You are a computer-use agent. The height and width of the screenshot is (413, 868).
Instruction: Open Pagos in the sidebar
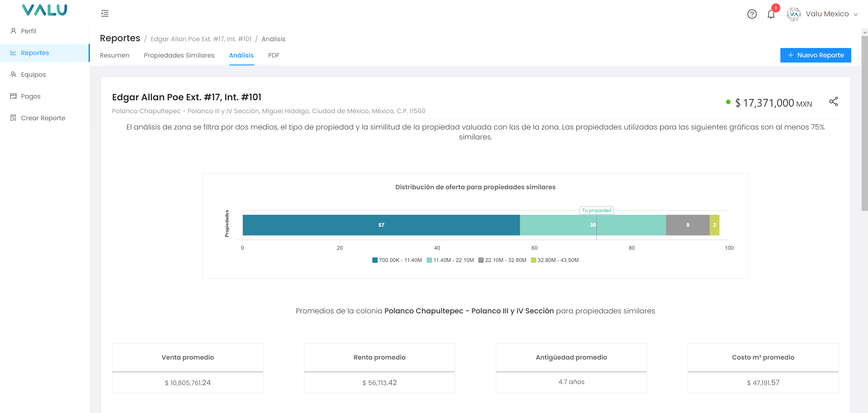[x=31, y=96]
